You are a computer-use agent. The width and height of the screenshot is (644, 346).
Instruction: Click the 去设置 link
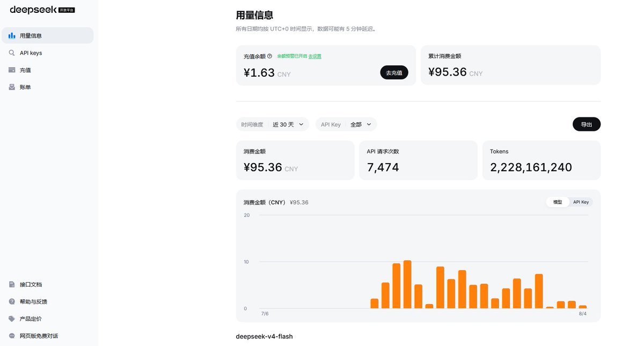(x=315, y=56)
